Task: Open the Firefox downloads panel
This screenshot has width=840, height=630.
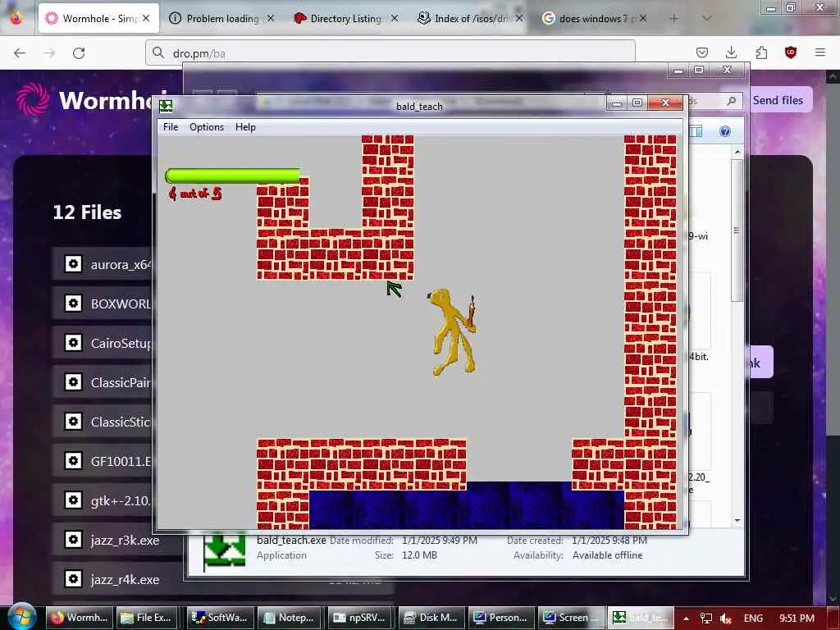Action: [x=731, y=52]
